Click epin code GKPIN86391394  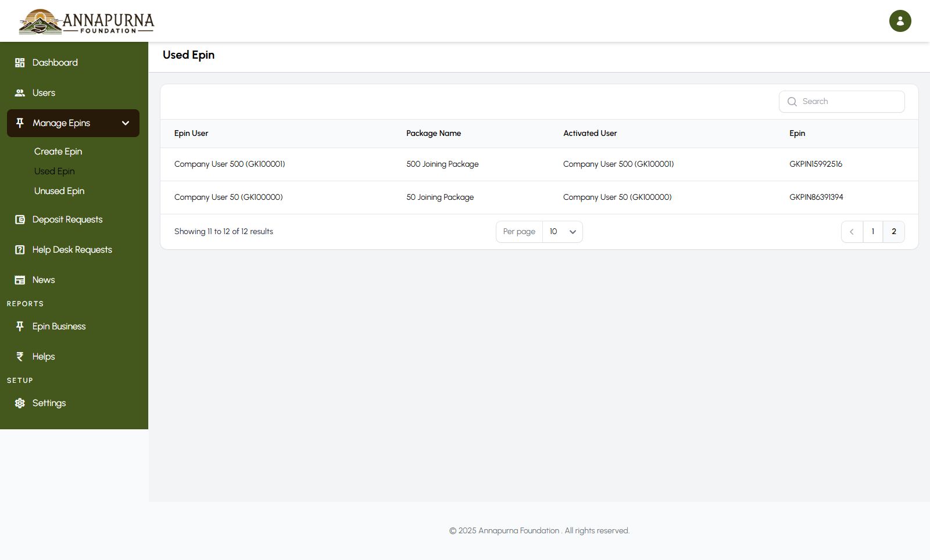(816, 198)
